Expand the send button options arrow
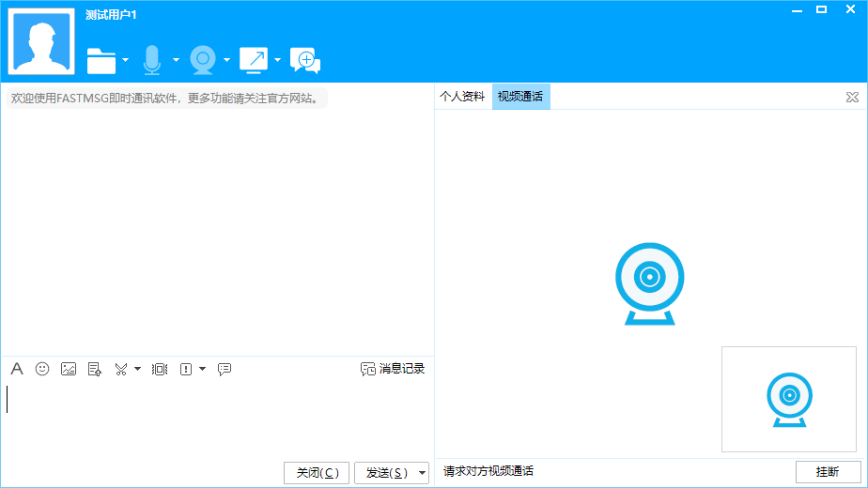The image size is (868, 488). pyautogui.click(x=423, y=473)
